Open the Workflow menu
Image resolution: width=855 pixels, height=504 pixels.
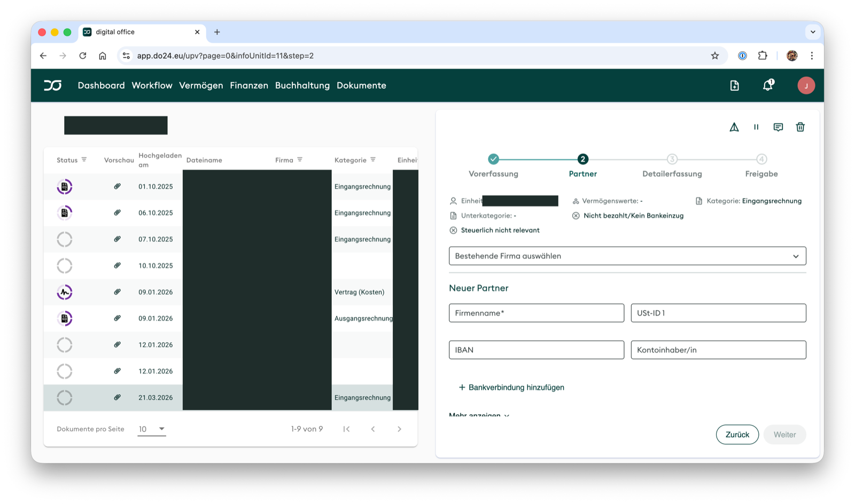point(152,85)
